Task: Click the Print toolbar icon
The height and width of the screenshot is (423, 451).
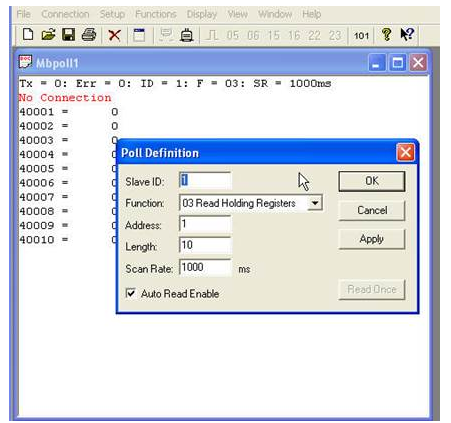Action: (89, 35)
